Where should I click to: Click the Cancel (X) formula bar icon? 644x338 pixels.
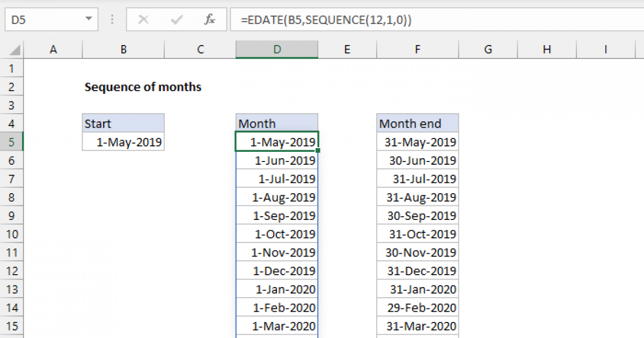(143, 20)
